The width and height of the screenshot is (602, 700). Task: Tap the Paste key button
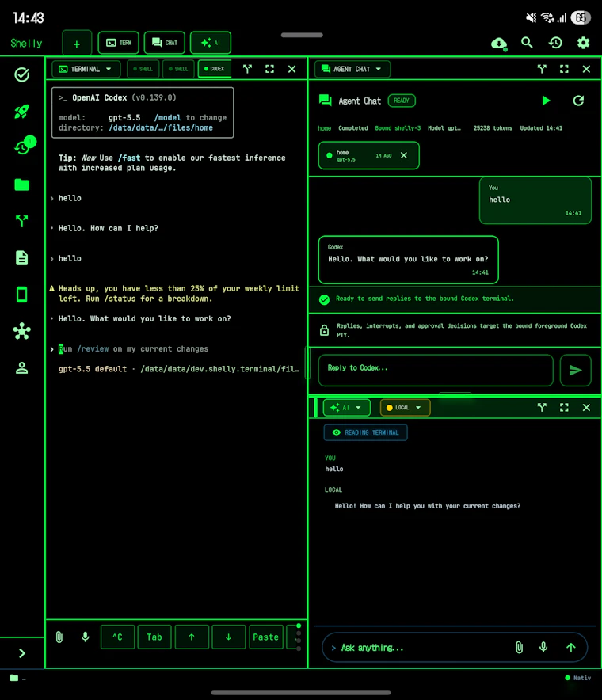tap(265, 637)
